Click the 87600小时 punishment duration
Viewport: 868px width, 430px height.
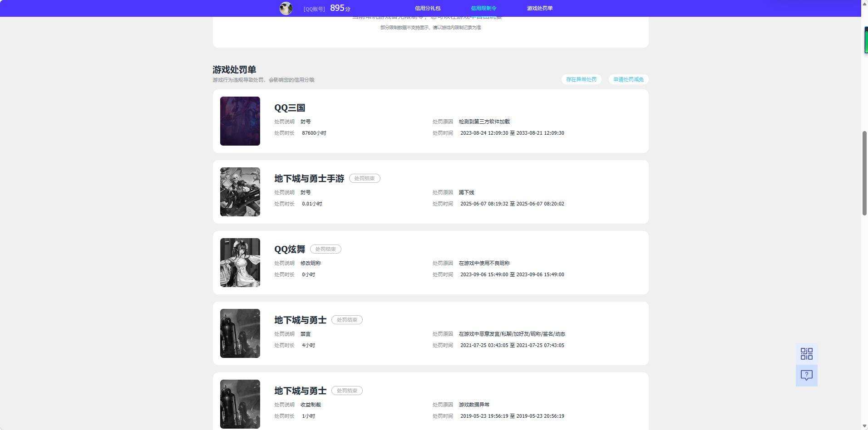[x=314, y=133]
